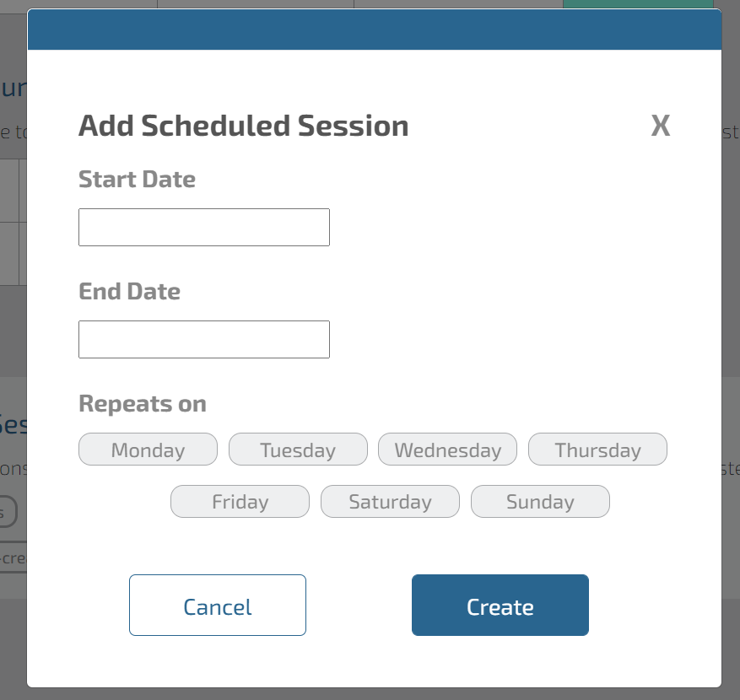Click Create to add the session
Screen dimensions: 740x700
(x=500, y=606)
